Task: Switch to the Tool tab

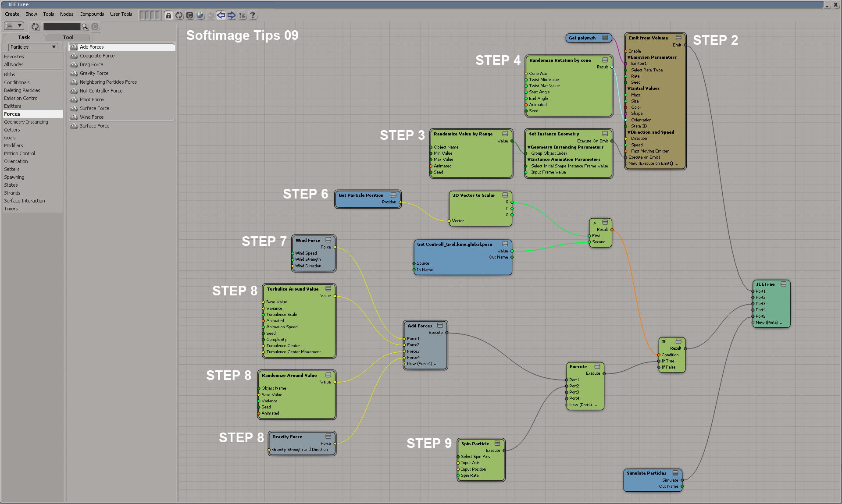Action: (68, 37)
